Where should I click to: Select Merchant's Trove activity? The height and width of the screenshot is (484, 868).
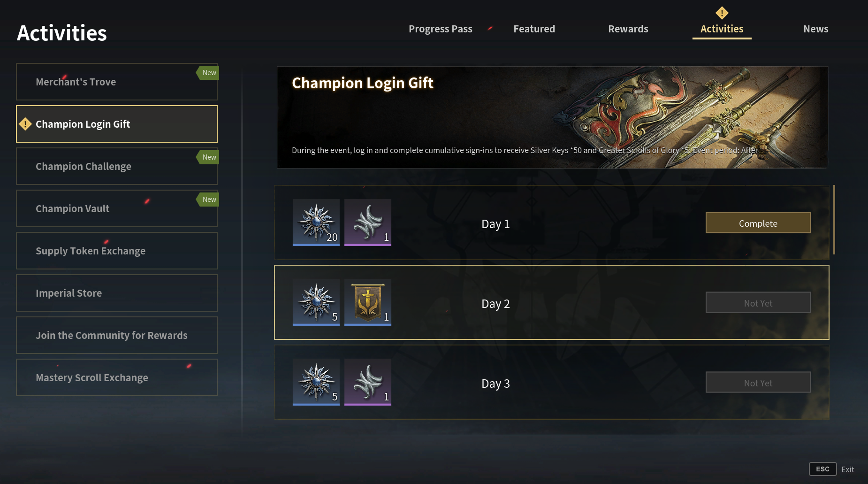pyautogui.click(x=116, y=82)
